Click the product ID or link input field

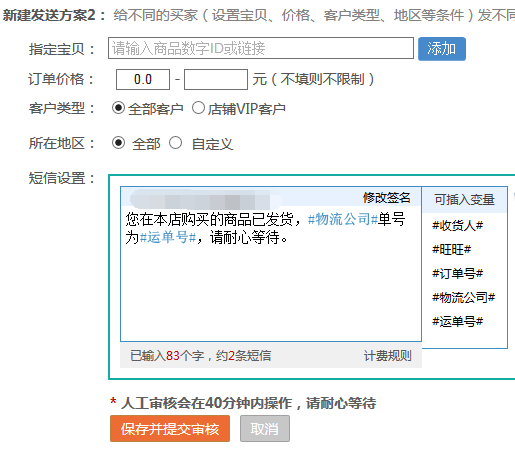pyautogui.click(x=261, y=48)
